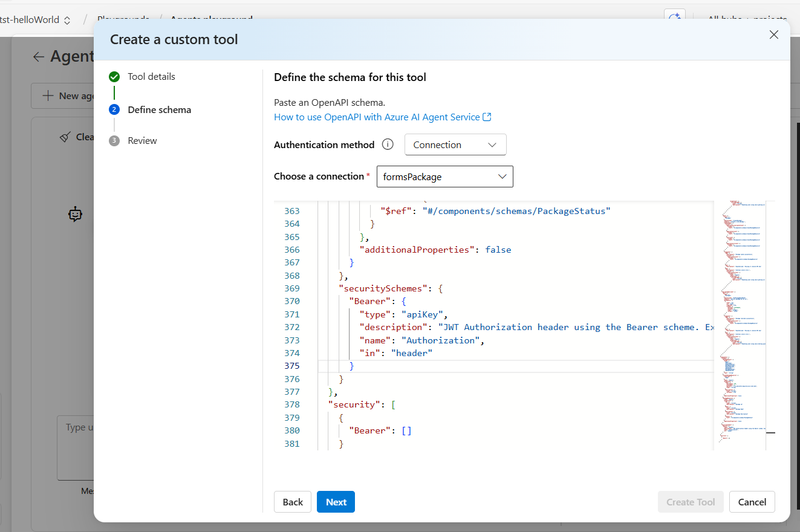Click the back arrow beside Agent heading
Image resolution: width=800 pixels, height=532 pixels.
coord(39,57)
